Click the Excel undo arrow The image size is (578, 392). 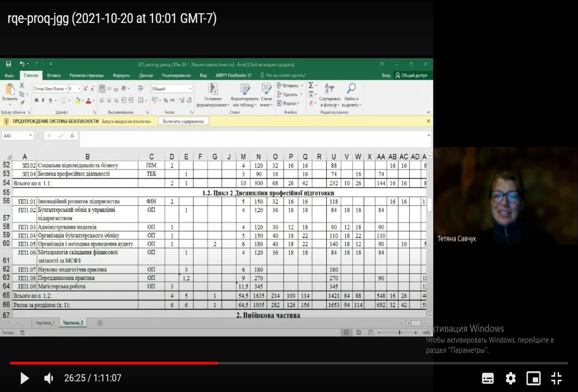pos(22,64)
